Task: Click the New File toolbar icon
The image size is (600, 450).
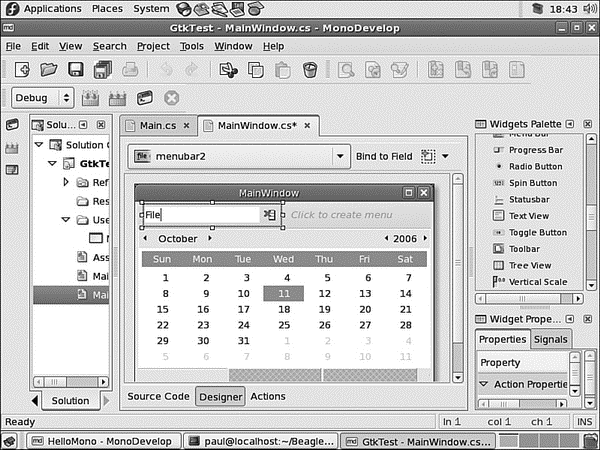Action: coord(21,70)
